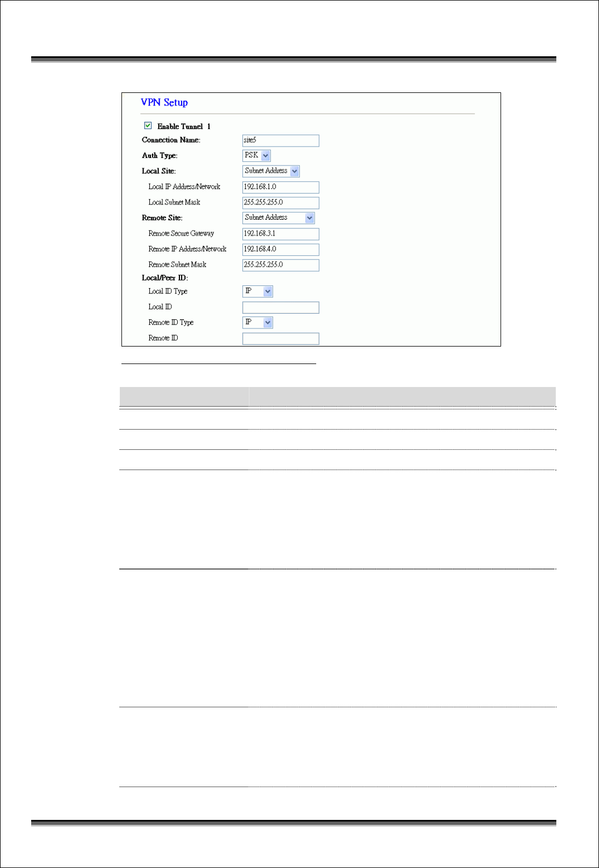Viewport: 599px width, 868px height.
Task: Click the Local/Peer ID label
Action: pyautogui.click(x=165, y=278)
